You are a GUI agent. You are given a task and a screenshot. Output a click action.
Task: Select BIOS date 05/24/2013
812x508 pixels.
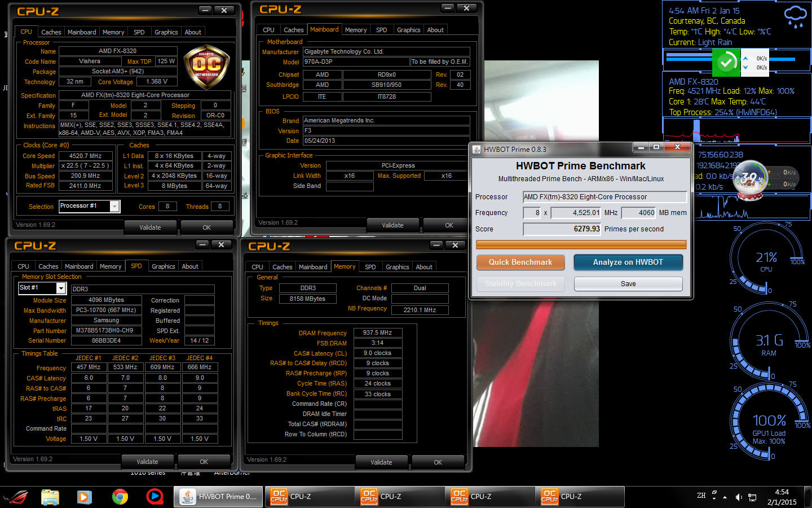click(386, 141)
